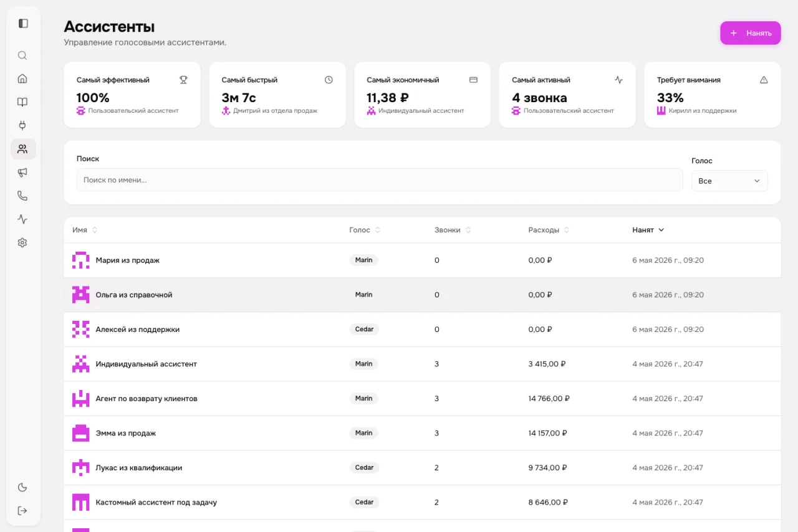Click the Нанять button
The height and width of the screenshot is (532, 798).
751,33
